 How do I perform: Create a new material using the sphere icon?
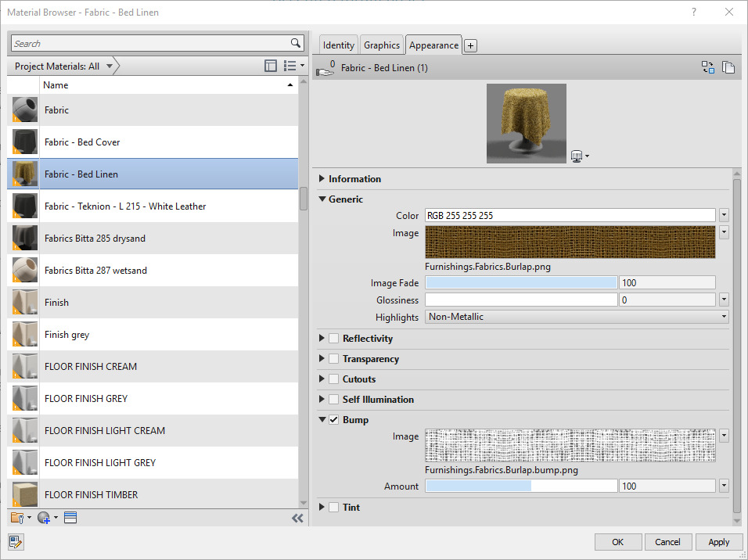(45, 517)
